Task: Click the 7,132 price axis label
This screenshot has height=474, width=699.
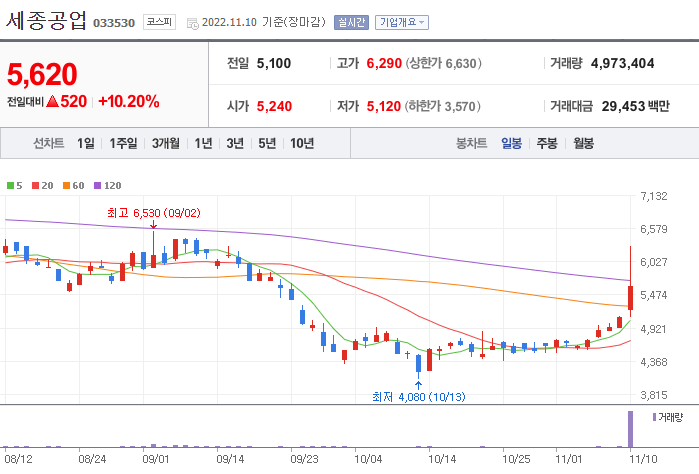Action: 654,196
